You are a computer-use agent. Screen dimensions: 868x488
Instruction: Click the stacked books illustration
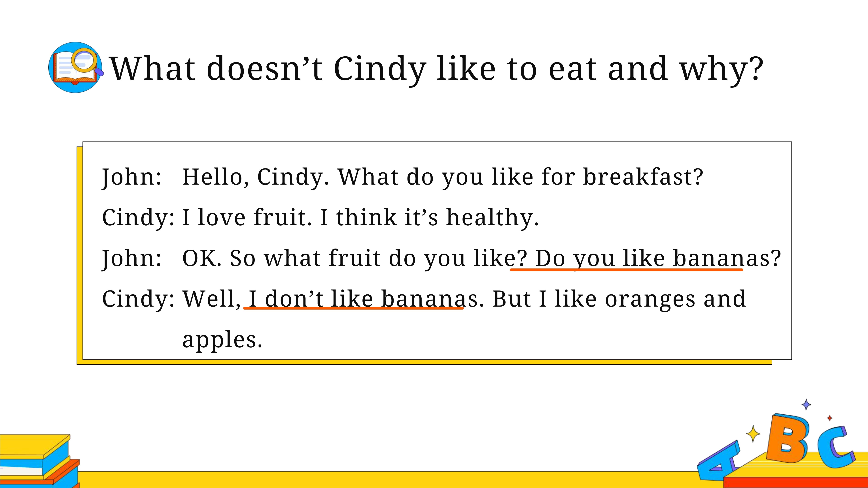tap(40, 461)
